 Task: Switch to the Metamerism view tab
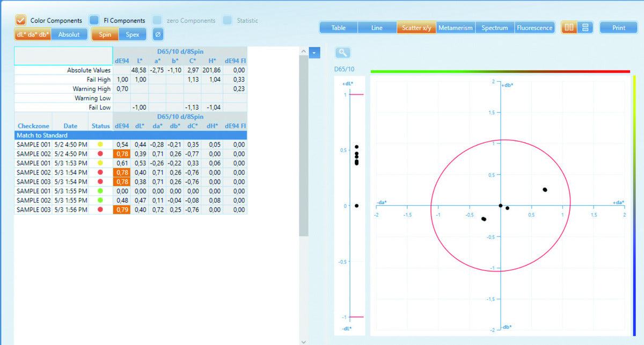coord(455,27)
